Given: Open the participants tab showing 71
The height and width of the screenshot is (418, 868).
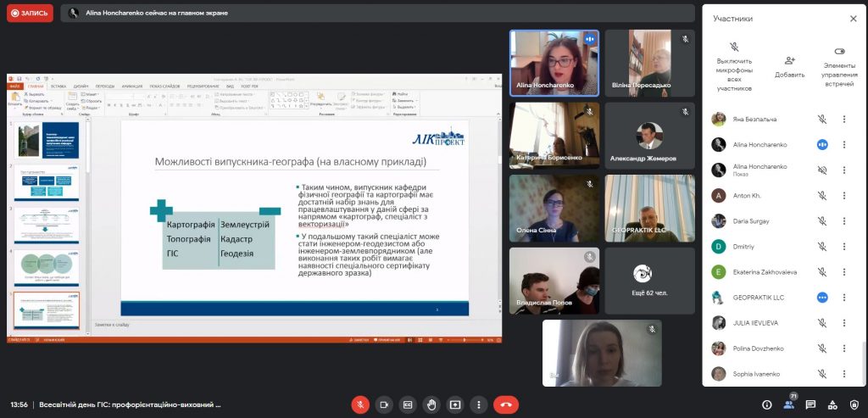Looking at the screenshot, I should pos(789,404).
